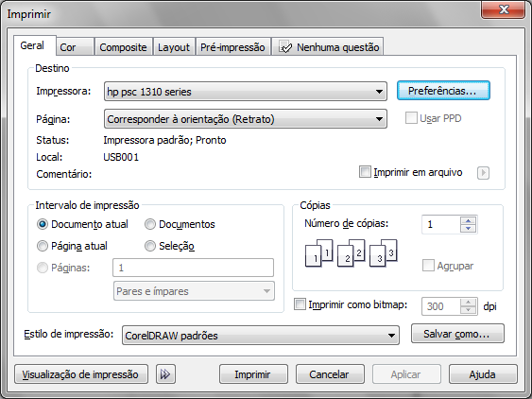The width and height of the screenshot is (532, 399).
Task: Open Visualização de impressão preview
Action: click(81, 374)
